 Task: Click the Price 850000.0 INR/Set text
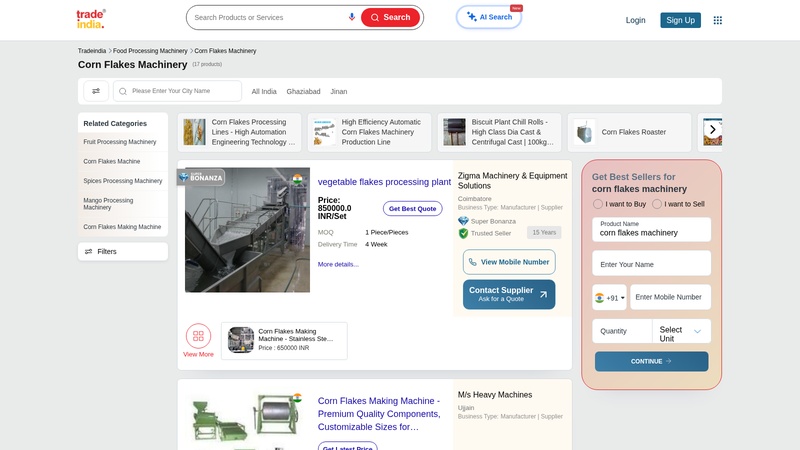335,208
